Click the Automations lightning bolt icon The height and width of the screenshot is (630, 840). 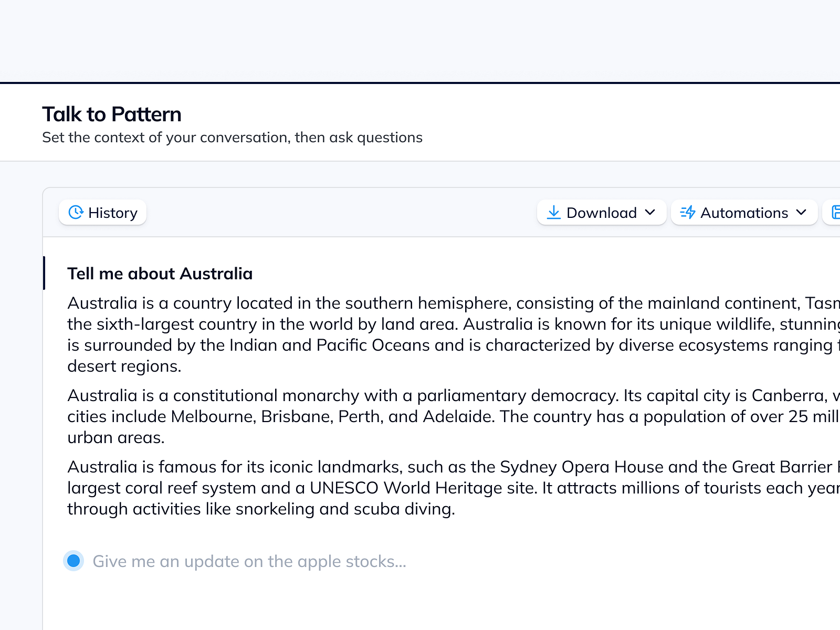pyautogui.click(x=688, y=212)
